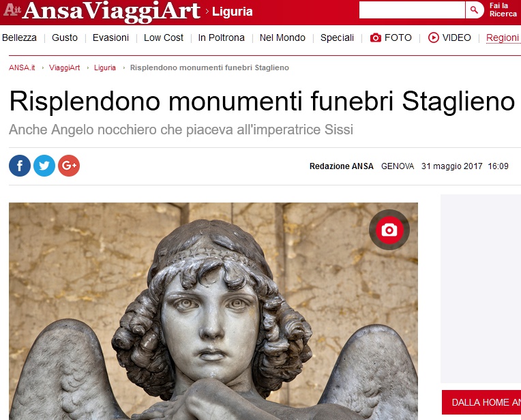Select the Speciali menu item

337,37
